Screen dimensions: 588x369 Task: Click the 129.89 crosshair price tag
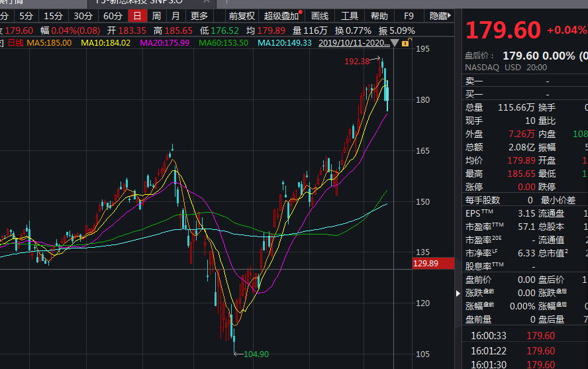[433, 263]
